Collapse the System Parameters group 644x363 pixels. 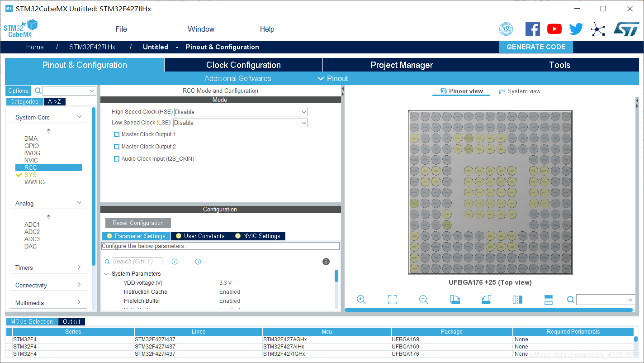pos(107,274)
